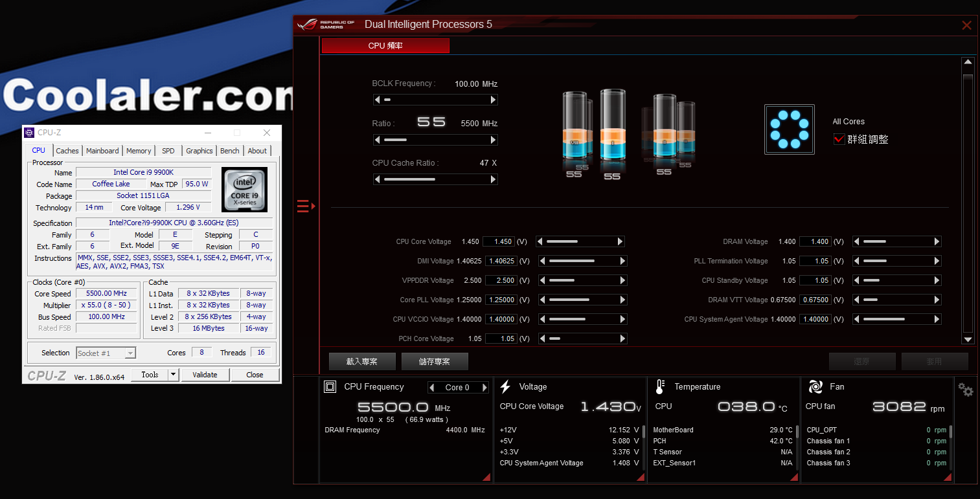Click the 'Chassis fan 1' row
Viewport: 980px width, 499px height.
[x=876, y=441]
